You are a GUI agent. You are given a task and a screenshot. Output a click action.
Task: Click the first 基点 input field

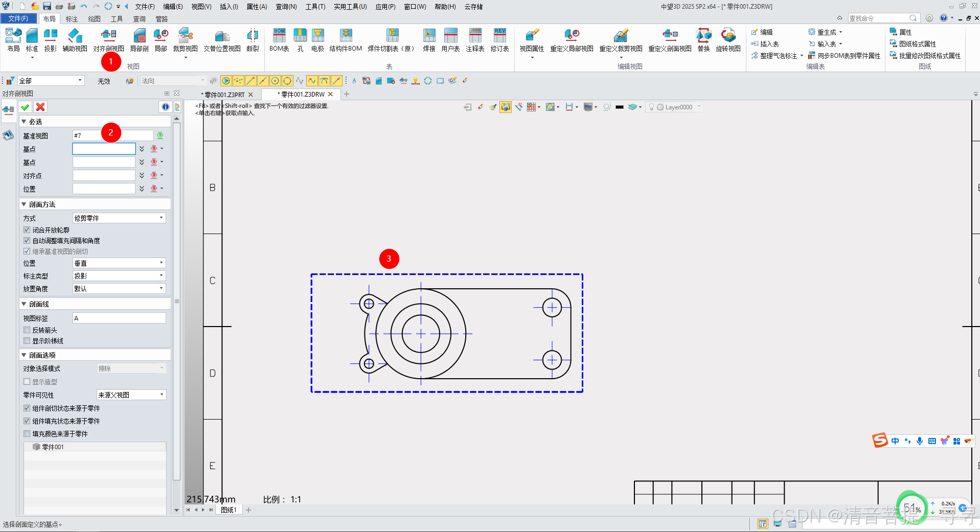[x=104, y=149]
